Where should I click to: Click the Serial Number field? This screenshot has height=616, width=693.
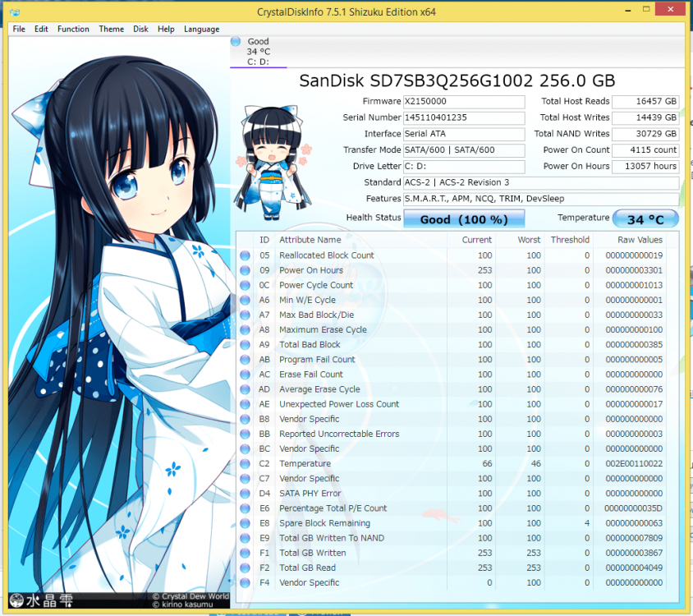464,117
